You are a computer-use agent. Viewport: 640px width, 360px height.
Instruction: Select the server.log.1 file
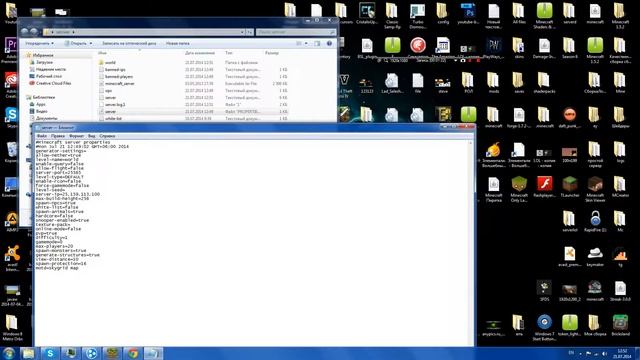coord(115,105)
